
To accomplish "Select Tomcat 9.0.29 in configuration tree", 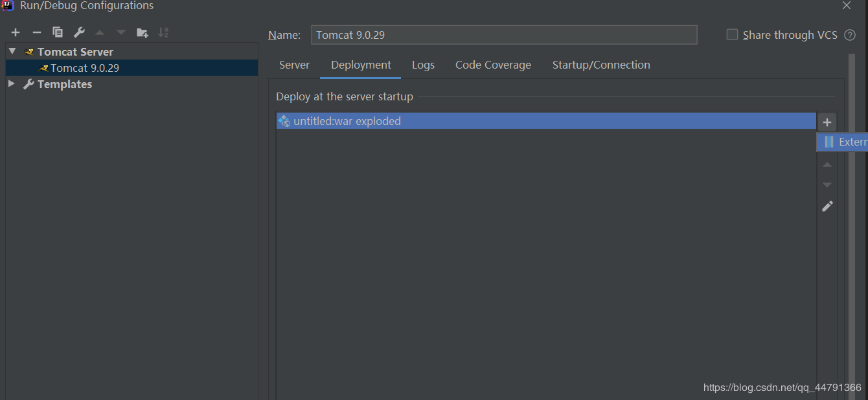I will (85, 68).
